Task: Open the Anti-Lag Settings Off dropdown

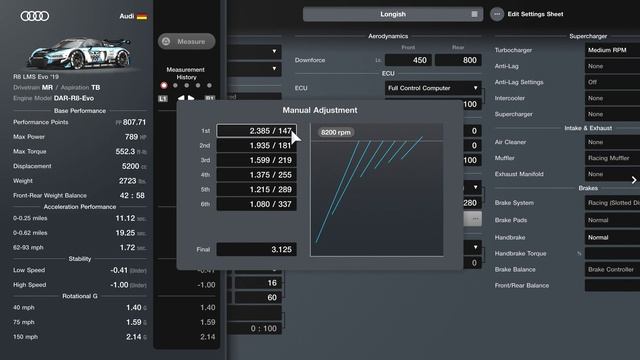Action: (x=612, y=82)
